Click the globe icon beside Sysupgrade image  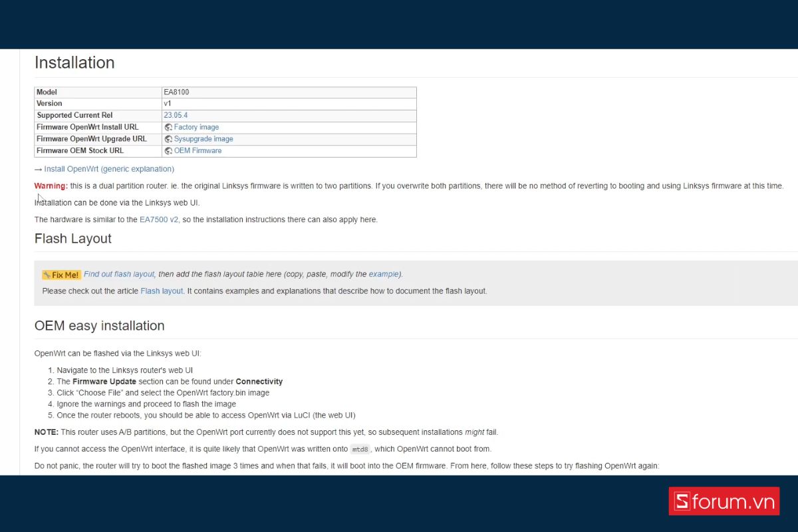pyautogui.click(x=168, y=139)
